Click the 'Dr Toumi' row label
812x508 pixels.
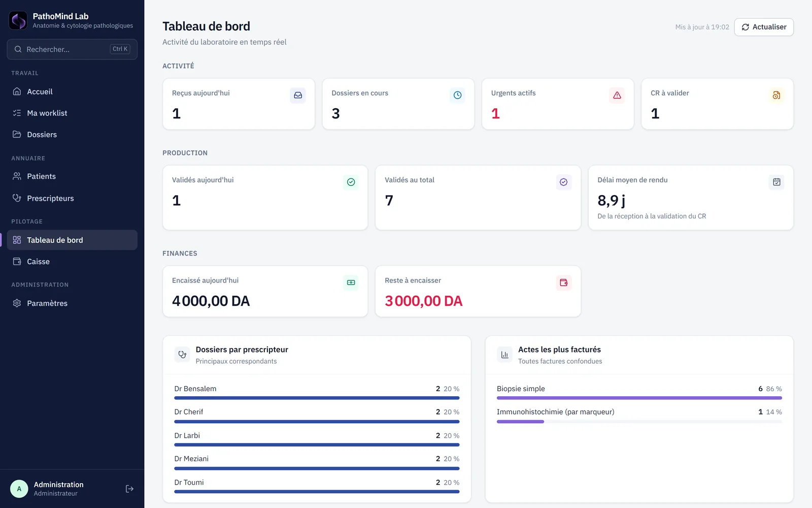189,482
